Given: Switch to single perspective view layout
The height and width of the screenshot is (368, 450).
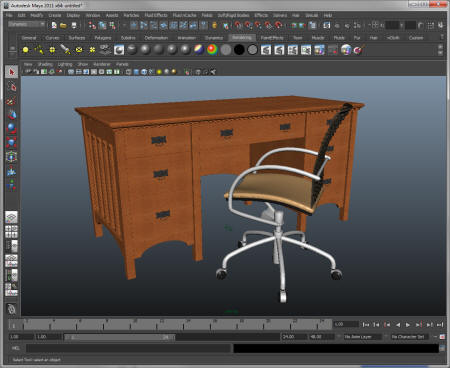Looking at the screenshot, I should pyautogui.click(x=12, y=217).
